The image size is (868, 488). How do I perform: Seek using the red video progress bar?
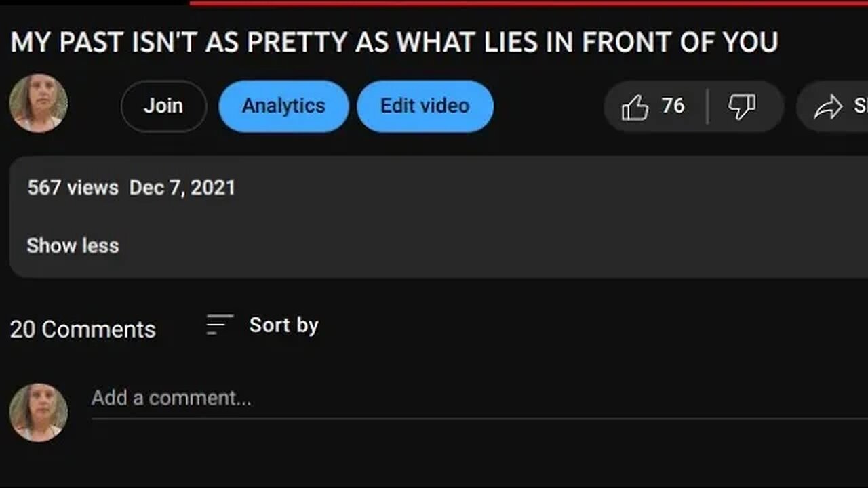point(529,3)
